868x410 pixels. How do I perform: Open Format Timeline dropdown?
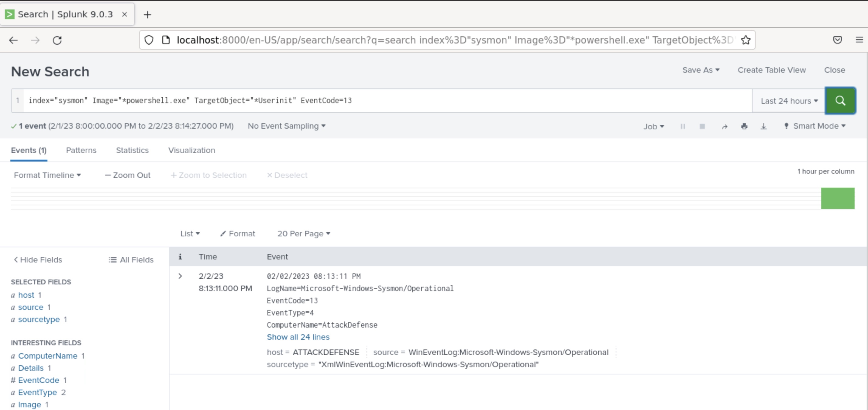[x=47, y=175]
